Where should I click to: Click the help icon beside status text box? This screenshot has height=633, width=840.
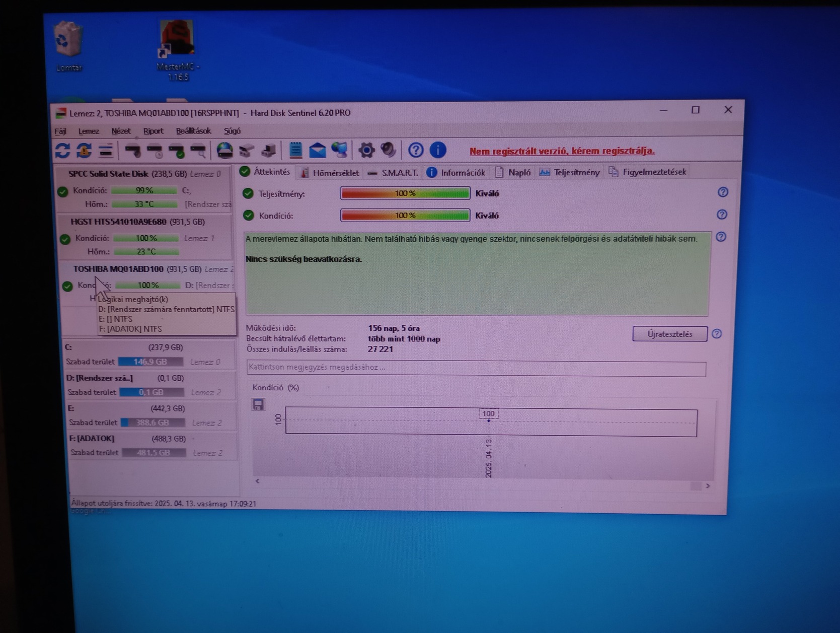tap(721, 237)
